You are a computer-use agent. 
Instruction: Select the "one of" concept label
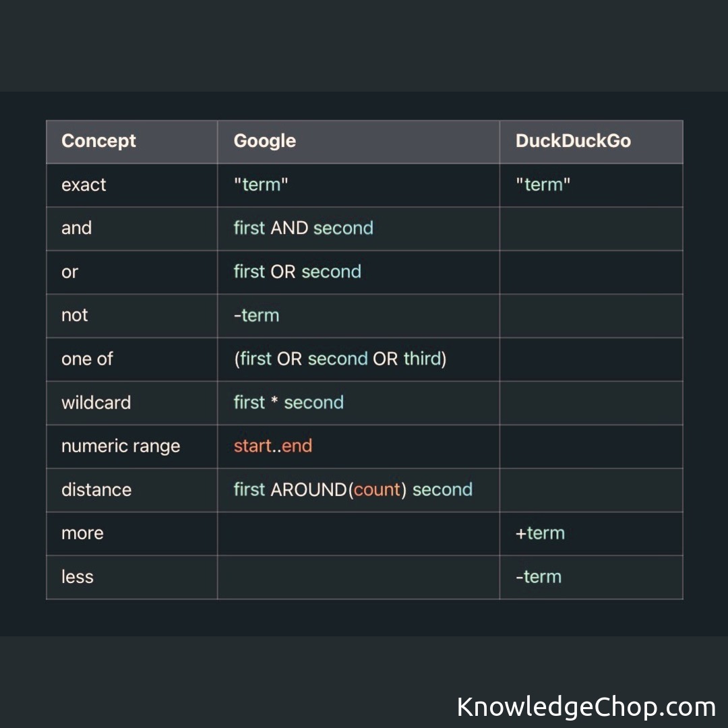87,359
